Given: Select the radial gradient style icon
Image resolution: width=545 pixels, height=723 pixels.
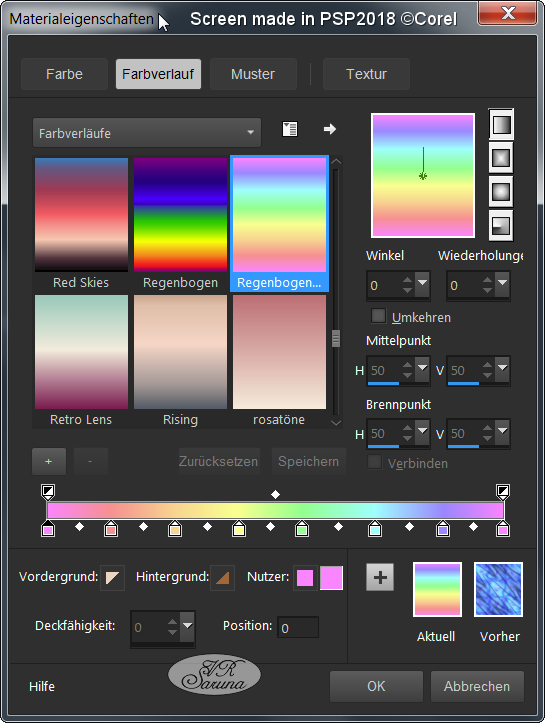Looking at the screenshot, I should coord(501,226).
